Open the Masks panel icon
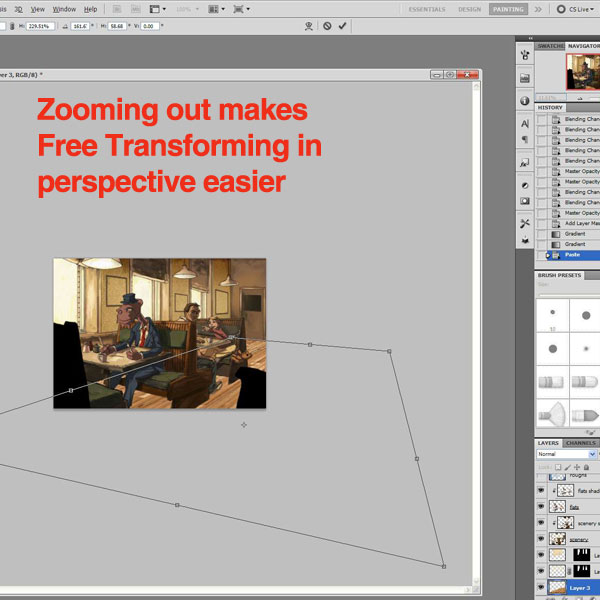600x600 pixels. coord(525,201)
